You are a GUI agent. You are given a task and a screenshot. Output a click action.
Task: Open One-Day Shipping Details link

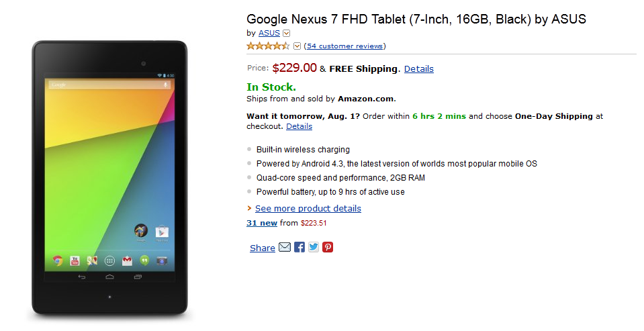click(299, 126)
